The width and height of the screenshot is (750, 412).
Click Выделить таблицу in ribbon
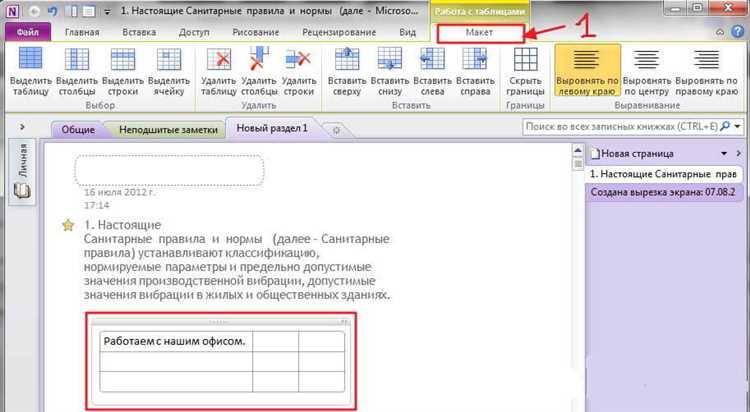click(30, 72)
